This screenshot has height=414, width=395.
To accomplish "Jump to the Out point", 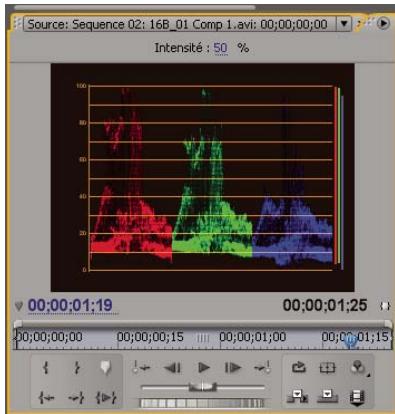I will 76,397.
